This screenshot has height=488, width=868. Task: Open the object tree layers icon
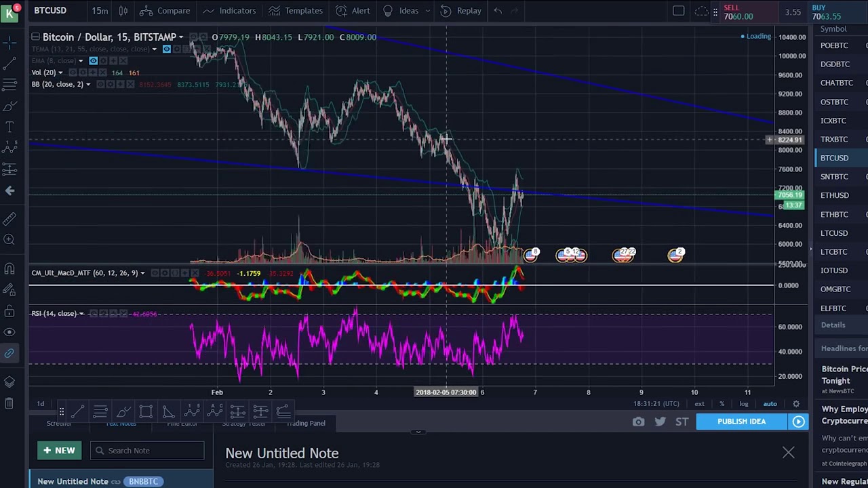point(9,382)
